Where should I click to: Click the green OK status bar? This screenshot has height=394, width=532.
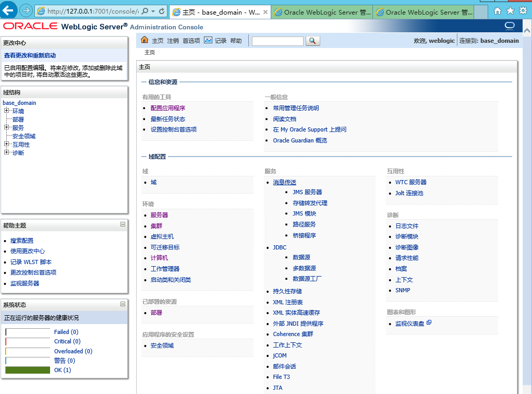pyautogui.click(x=28, y=370)
